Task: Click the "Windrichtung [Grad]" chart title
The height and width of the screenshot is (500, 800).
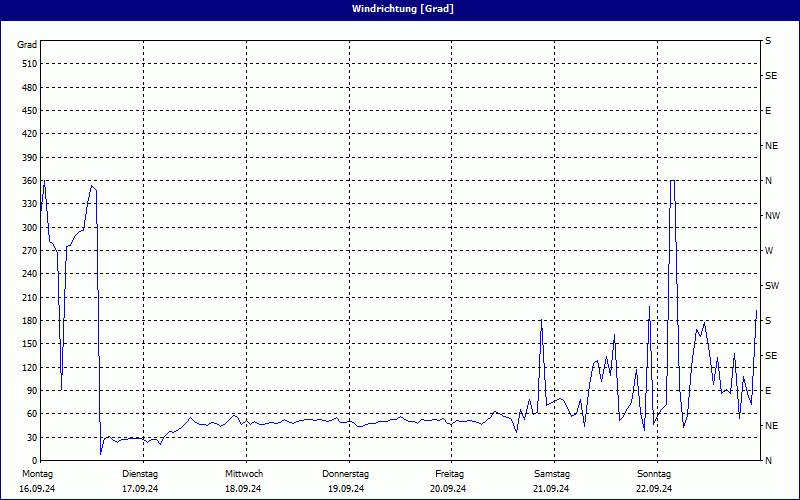Action: pyautogui.click(x=403, y=9)
